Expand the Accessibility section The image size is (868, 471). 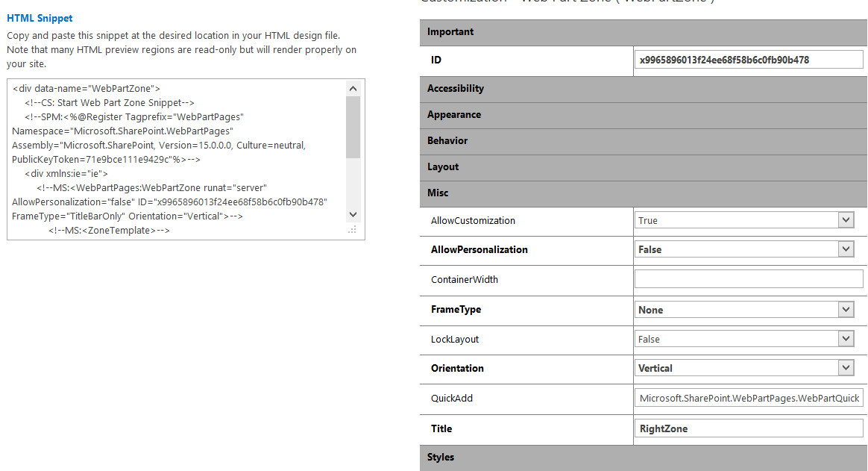[641, 88]
